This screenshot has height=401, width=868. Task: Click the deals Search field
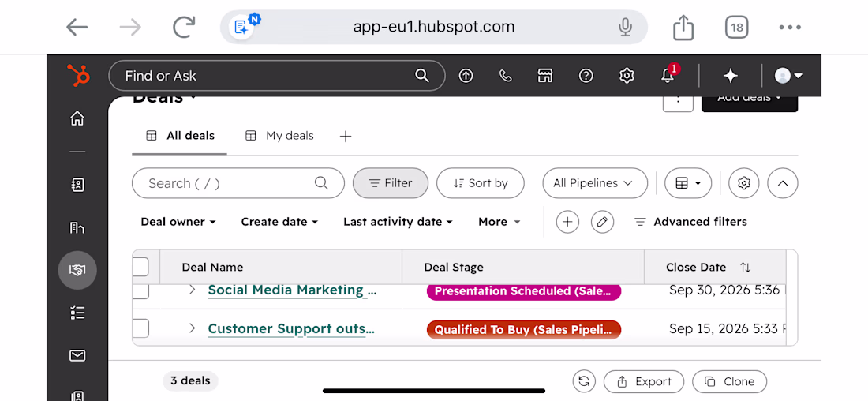(238, 183)
